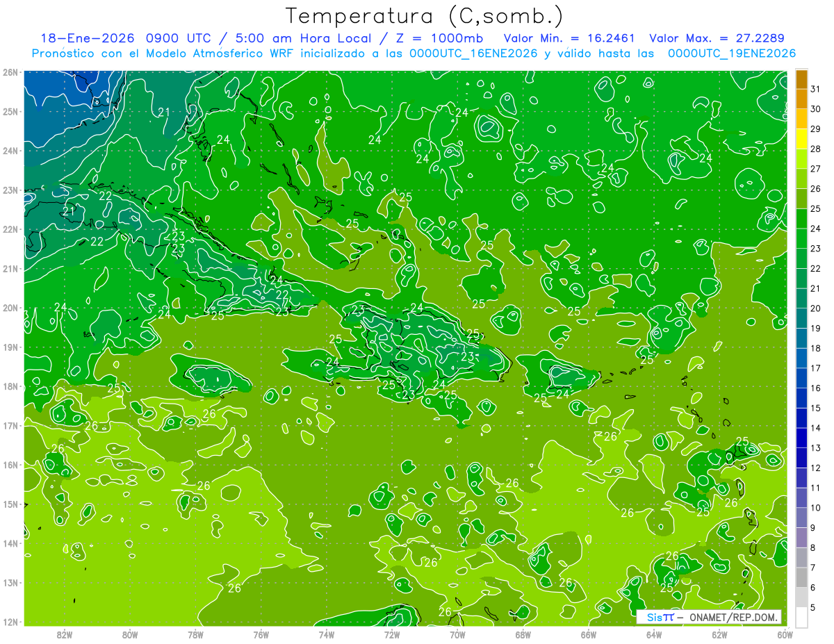This screenshot has height=644, width=834.
Task: Click latitude axis label "21N"
Action: (10, 269)
